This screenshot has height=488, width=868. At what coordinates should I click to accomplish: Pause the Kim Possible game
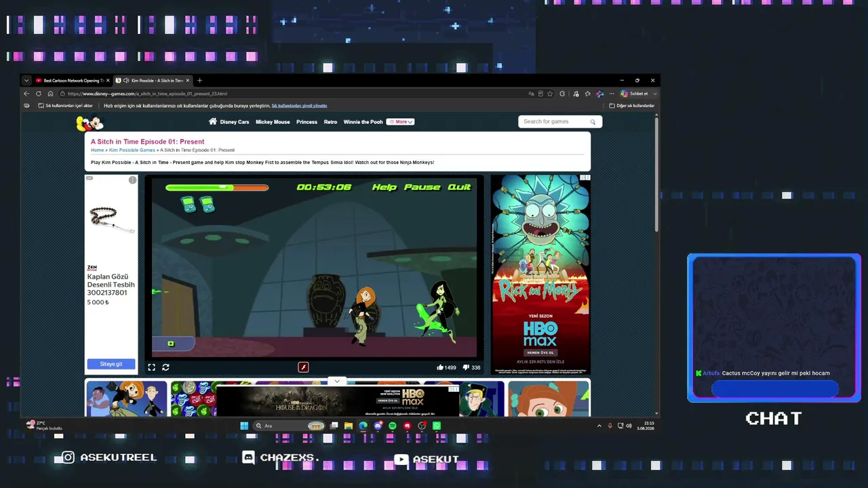422,187
